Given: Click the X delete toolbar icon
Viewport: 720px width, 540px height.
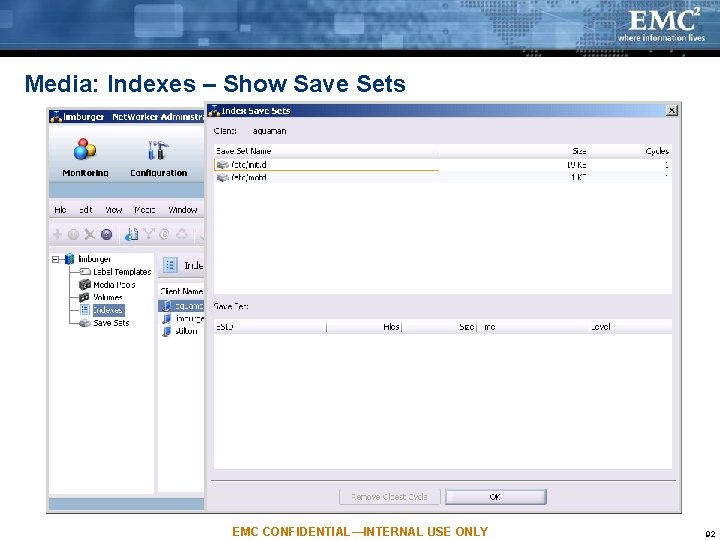Looking at the screenshot, I should pyautogui.click(x=90, y=235).
